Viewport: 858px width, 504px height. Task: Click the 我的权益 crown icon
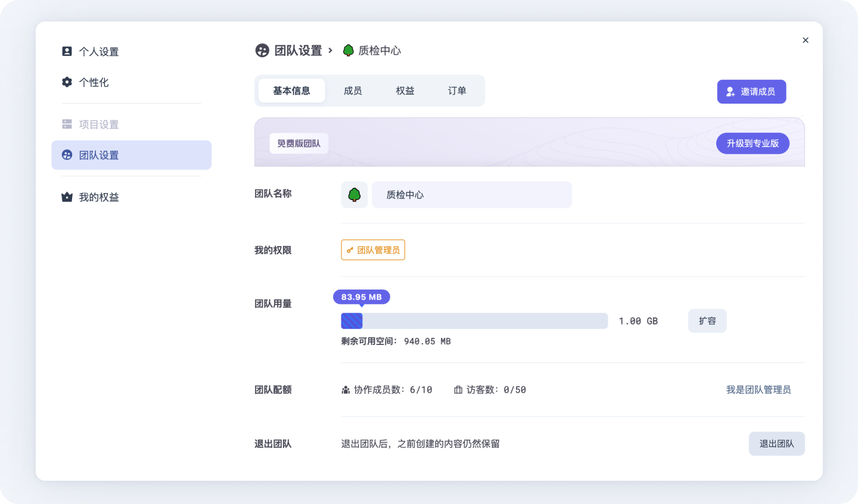[67, 197]
